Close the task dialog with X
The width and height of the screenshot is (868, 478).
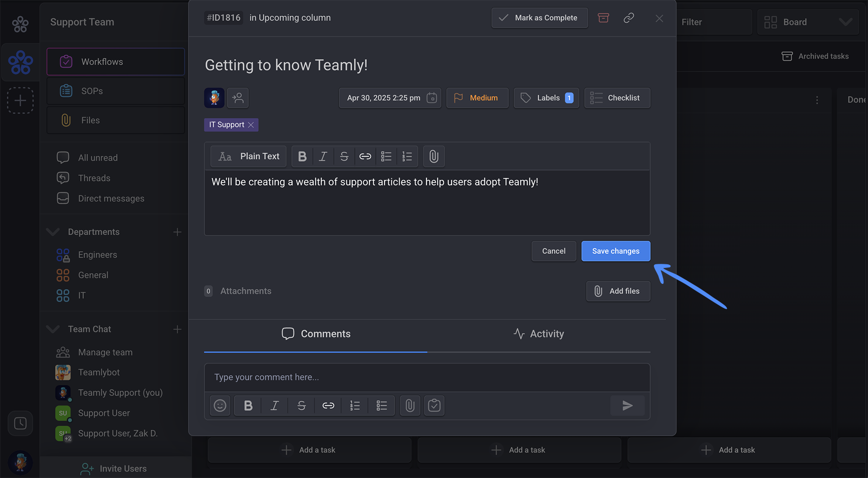(659, 18)
